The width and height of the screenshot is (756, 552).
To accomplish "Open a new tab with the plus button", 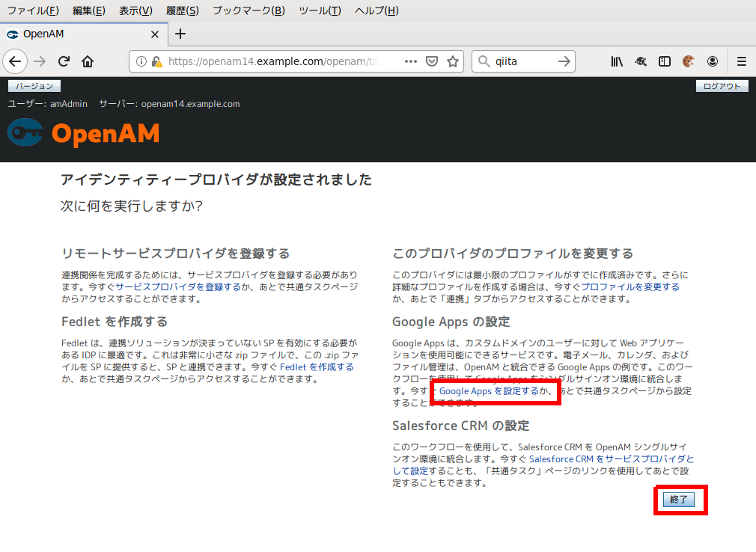I will tap(180, 34).
